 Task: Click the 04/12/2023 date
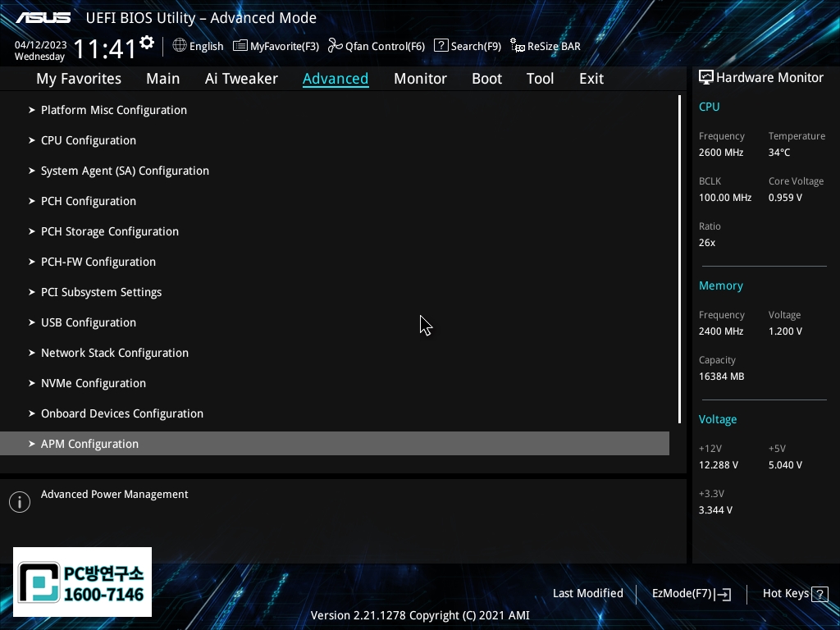[x=41, y=45]
